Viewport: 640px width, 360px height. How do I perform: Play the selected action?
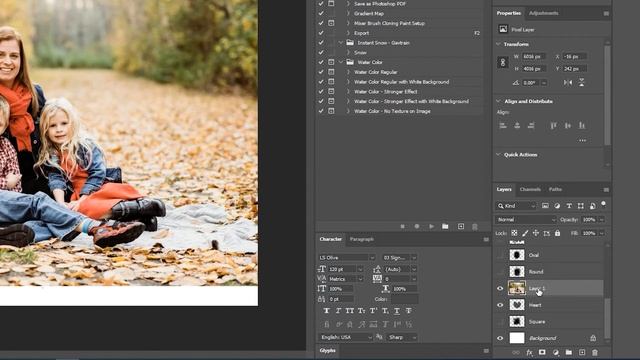click(x=431, y=226)
